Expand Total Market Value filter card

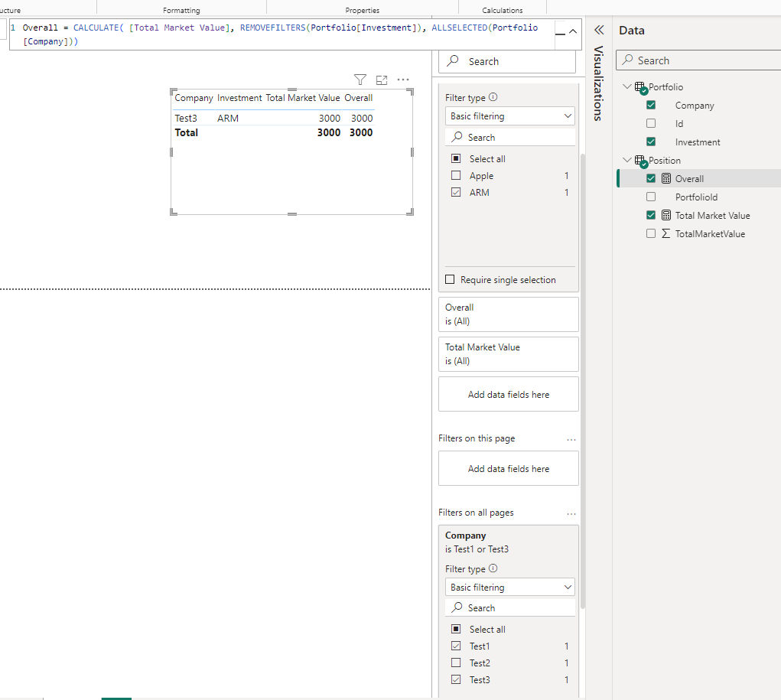(509, 354)
